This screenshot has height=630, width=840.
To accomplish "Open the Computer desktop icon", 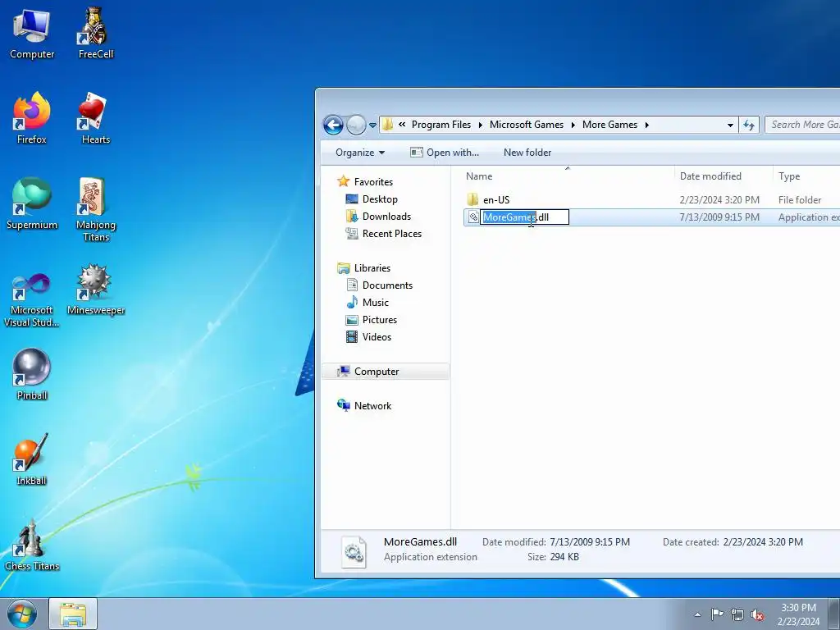I will 32,34.
